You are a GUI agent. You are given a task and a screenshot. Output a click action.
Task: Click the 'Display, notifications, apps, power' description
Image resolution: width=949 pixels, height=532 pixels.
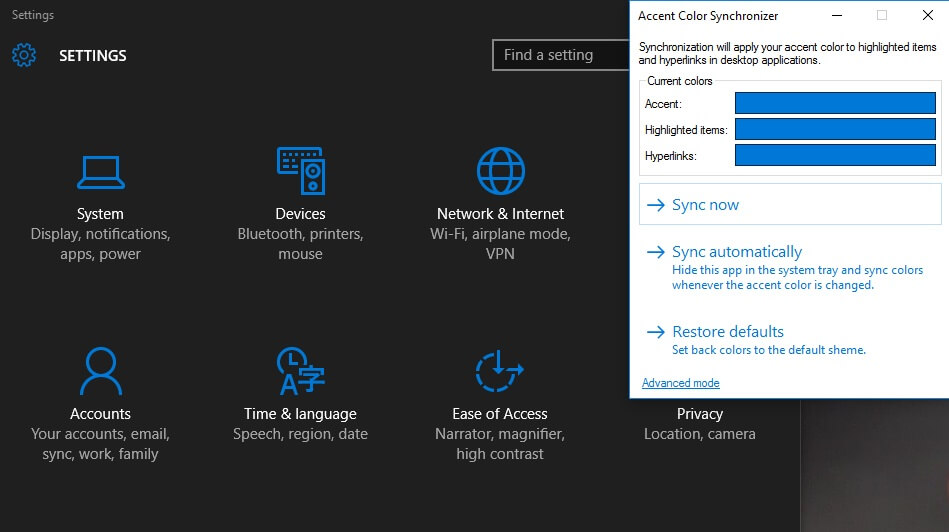click(x=100, y=244)
